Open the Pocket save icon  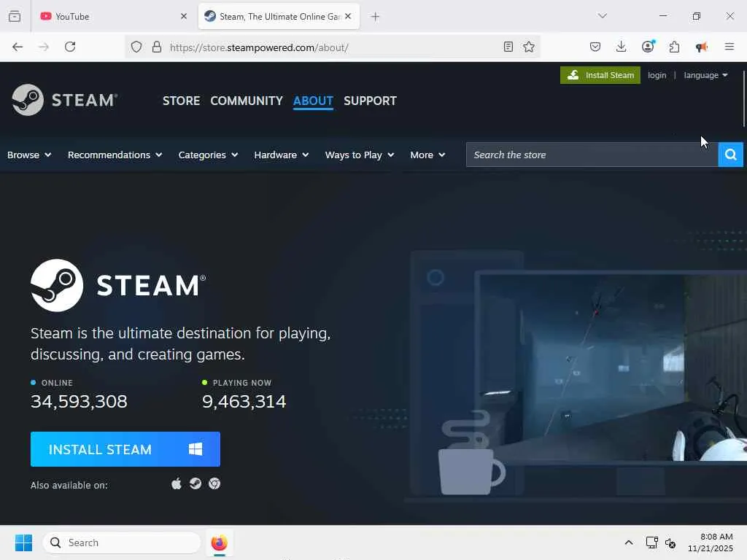(595, 47)
